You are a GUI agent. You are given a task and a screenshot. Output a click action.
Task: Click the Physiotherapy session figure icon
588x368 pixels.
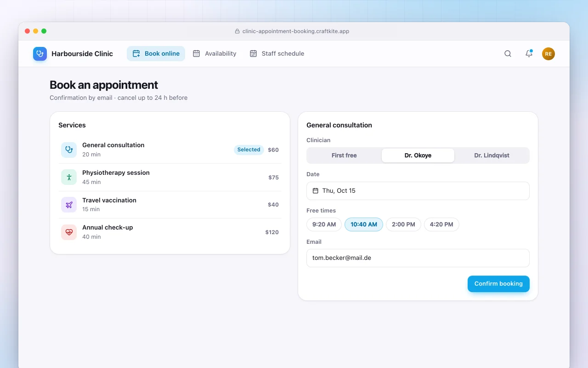69,177
